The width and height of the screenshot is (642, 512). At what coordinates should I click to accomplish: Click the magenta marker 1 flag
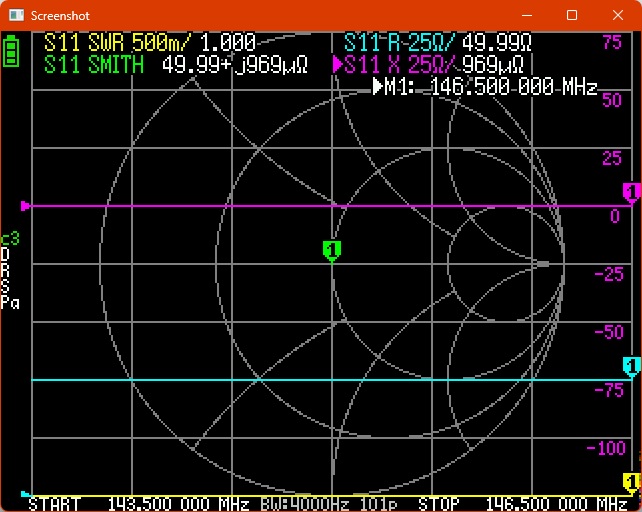[x=631, y=191]
